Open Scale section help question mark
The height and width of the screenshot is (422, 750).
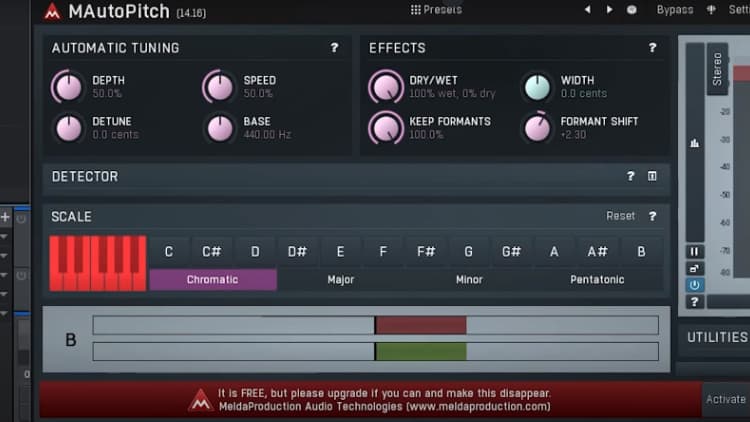click(x=652, y=216)
